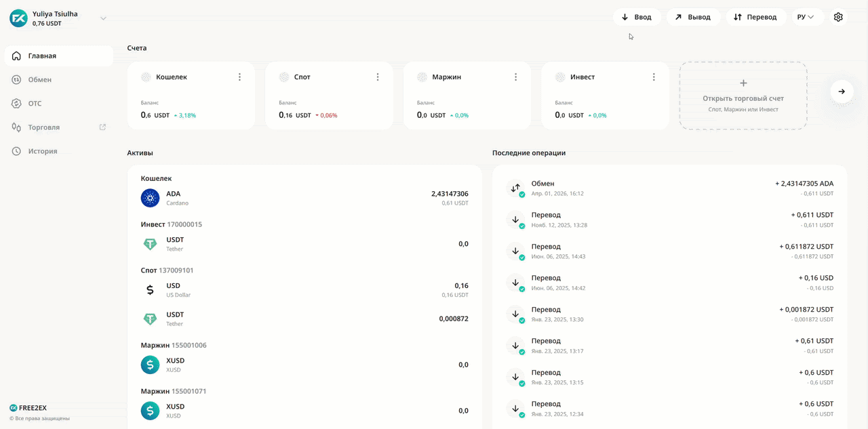Open three-dot menu on Маржин card
868x429 pixels.
[x=515, y=77]
